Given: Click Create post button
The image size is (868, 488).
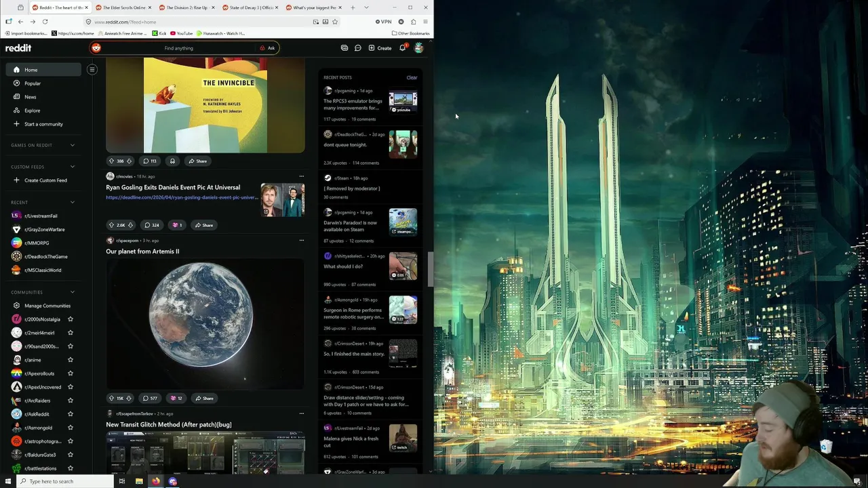Looking at the screenshot, I should pyautogui.click(x=380, y=48).
